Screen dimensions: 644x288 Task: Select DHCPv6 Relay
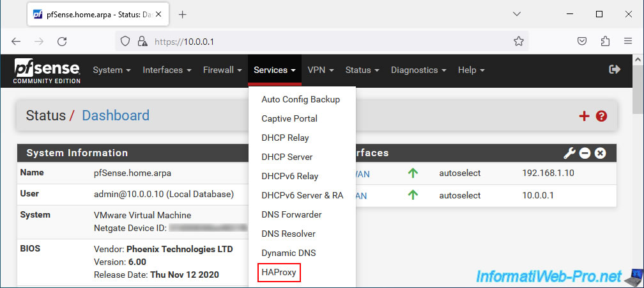(290, 177)
